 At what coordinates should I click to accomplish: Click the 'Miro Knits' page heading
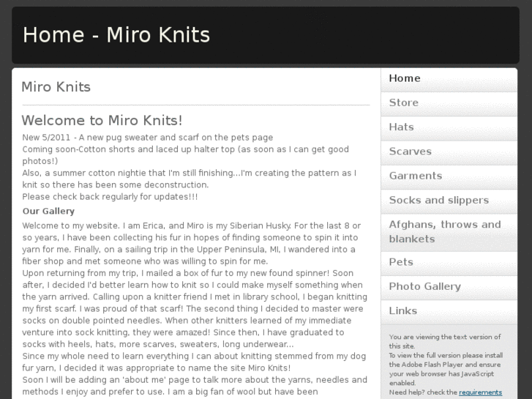[x=56, y=87]
